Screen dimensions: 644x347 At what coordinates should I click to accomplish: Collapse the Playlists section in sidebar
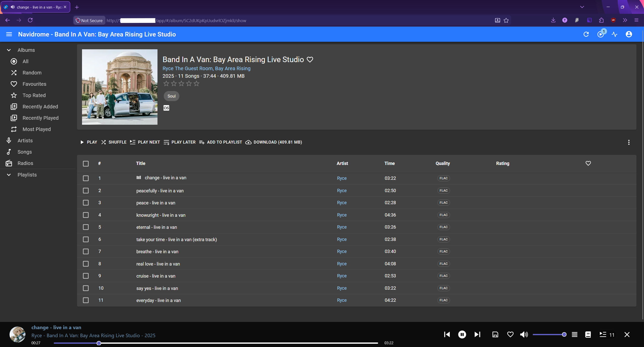pyautogui.click(x=9, y=175)
